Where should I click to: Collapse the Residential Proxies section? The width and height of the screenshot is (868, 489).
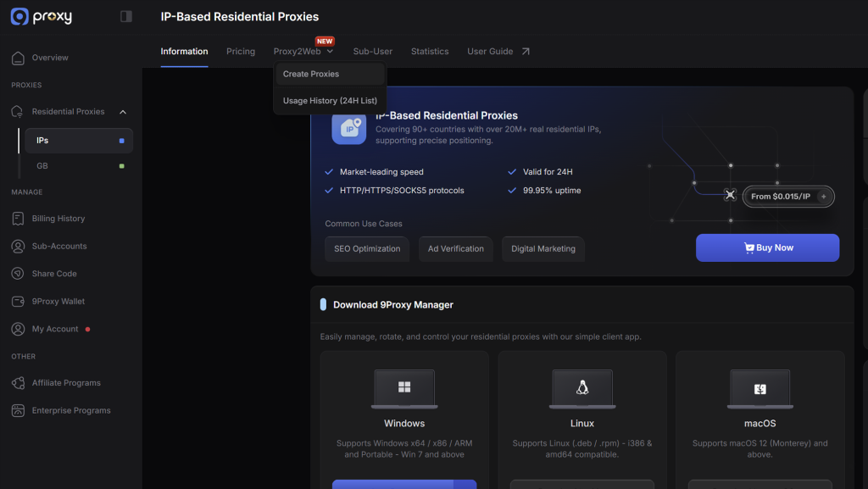point(124,110)
